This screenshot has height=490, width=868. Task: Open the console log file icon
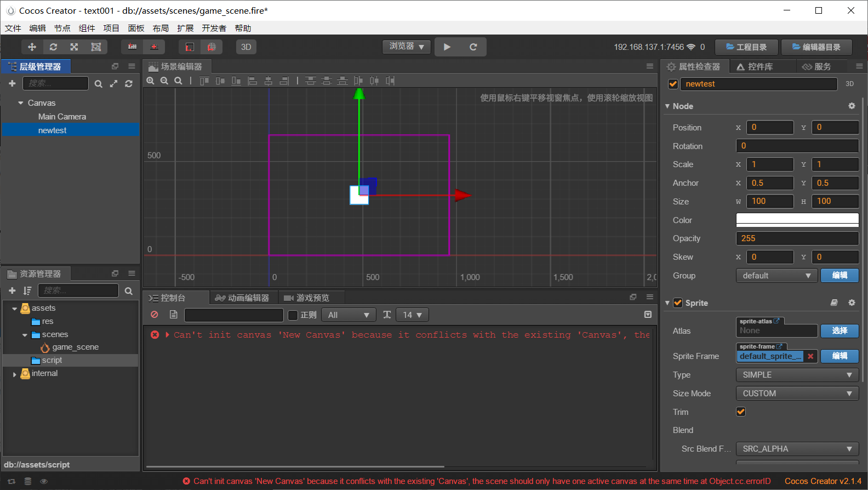pos(173,315)
